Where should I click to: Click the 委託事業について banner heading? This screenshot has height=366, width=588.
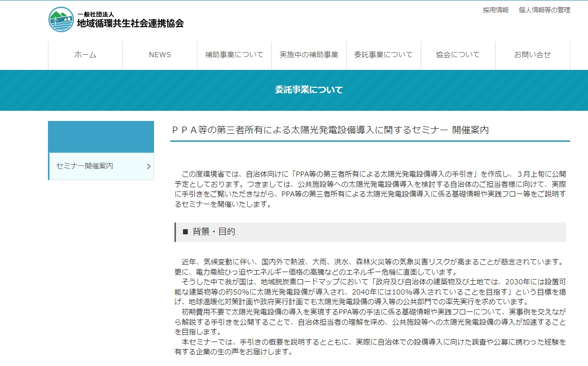309,90
